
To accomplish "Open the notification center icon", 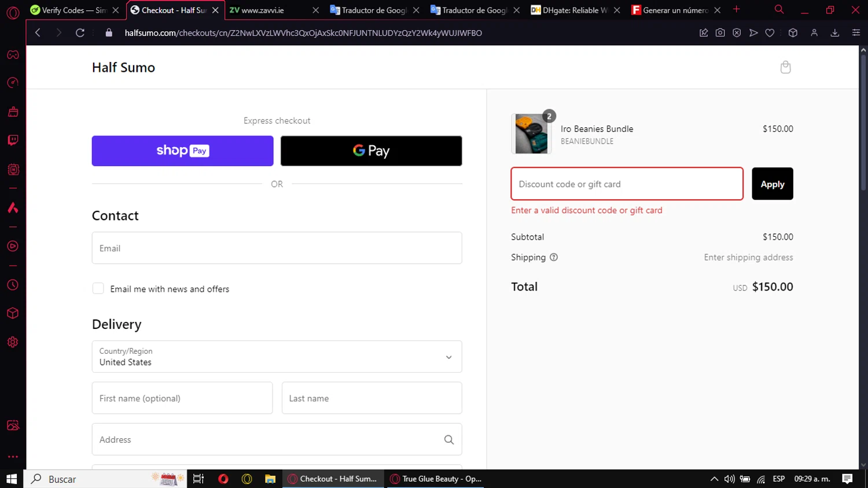I will tap(847, 479).
